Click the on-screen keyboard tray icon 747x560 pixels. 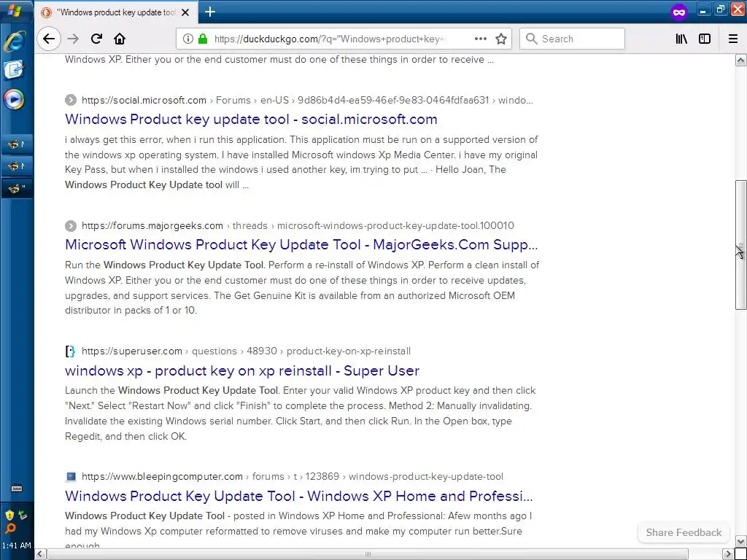tap(17, 489)
